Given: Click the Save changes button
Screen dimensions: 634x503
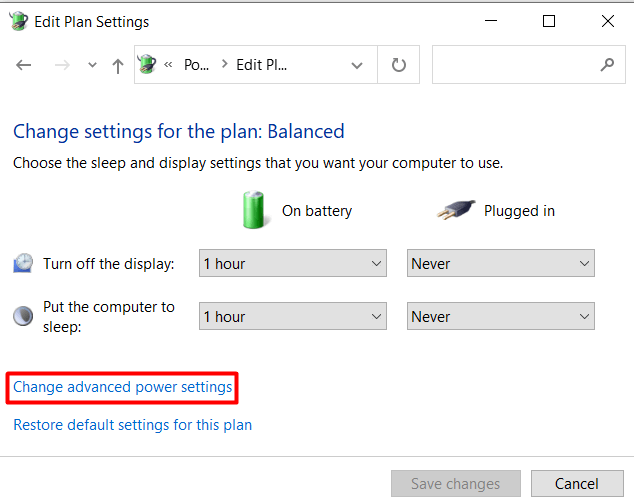Looking at the screenshot, I should tap(455, 484).
